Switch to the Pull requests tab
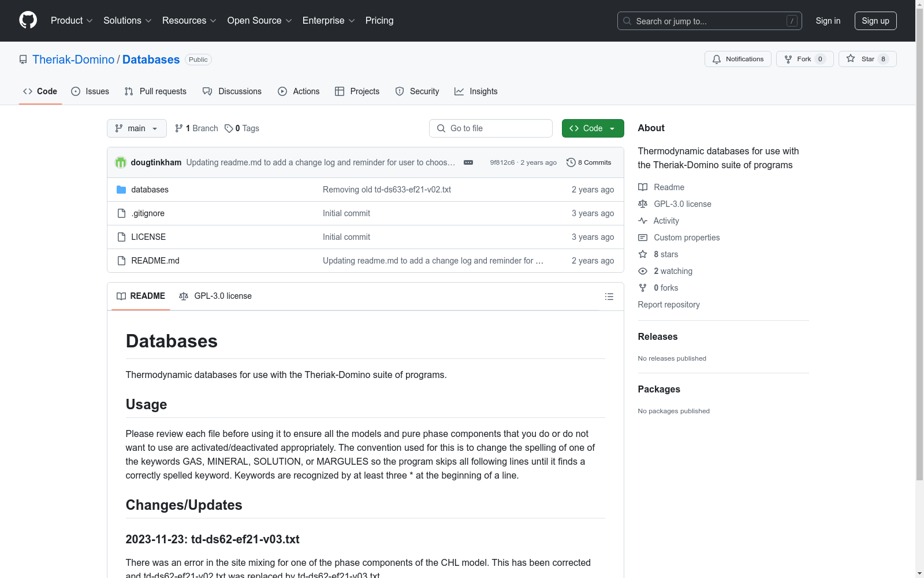This screenshot has height=578, width=924. point(155,91)
